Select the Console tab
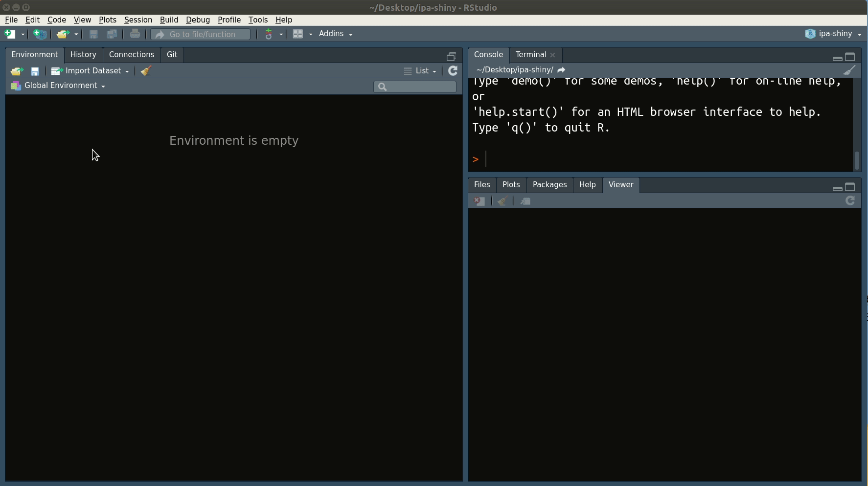The image size is (868, 486). coord(488,55)
